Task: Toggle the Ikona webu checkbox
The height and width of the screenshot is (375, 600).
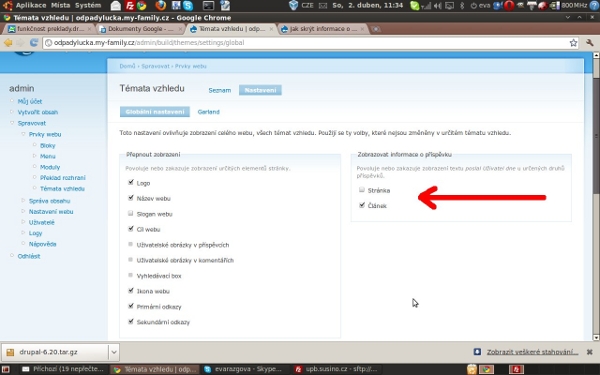Action: (131, 290)
